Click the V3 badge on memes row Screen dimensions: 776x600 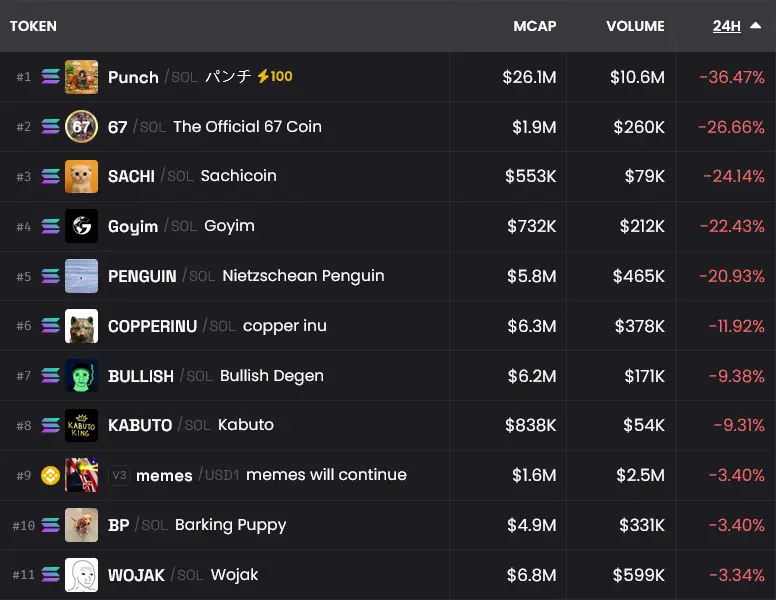(x=119, y=475)
